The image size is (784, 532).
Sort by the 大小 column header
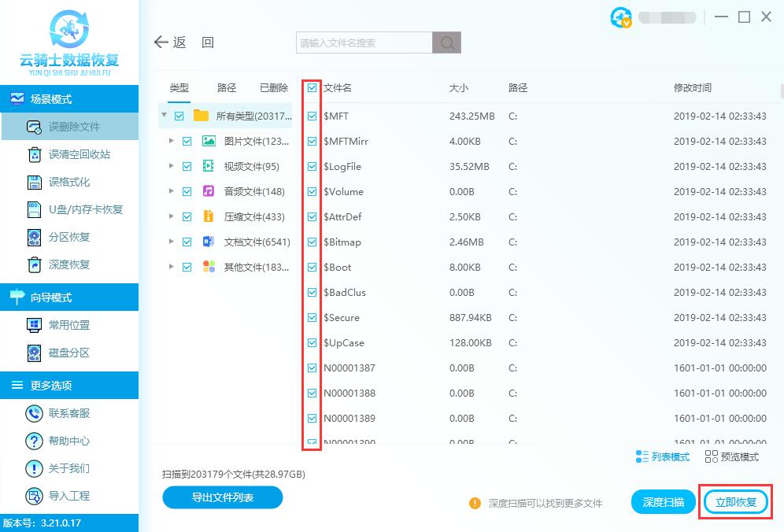click(458, 88)
